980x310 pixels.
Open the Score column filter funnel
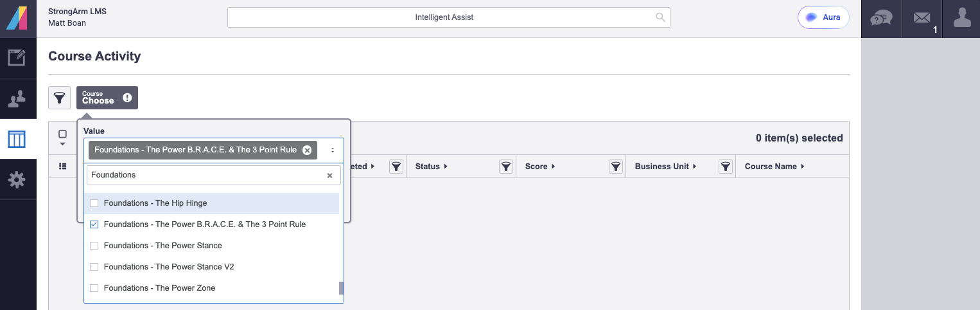pyautogui.click(x=616, y=167)
